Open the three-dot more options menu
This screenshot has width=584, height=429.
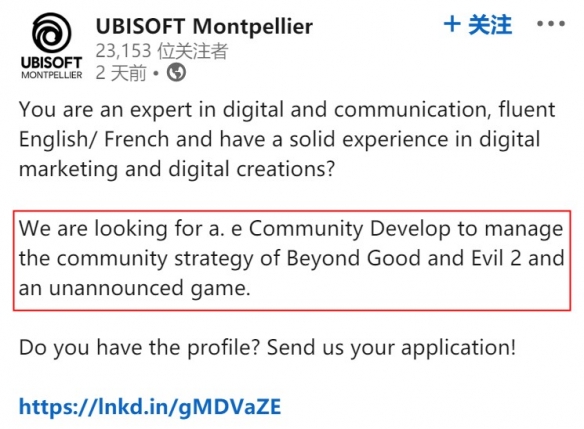551,24
